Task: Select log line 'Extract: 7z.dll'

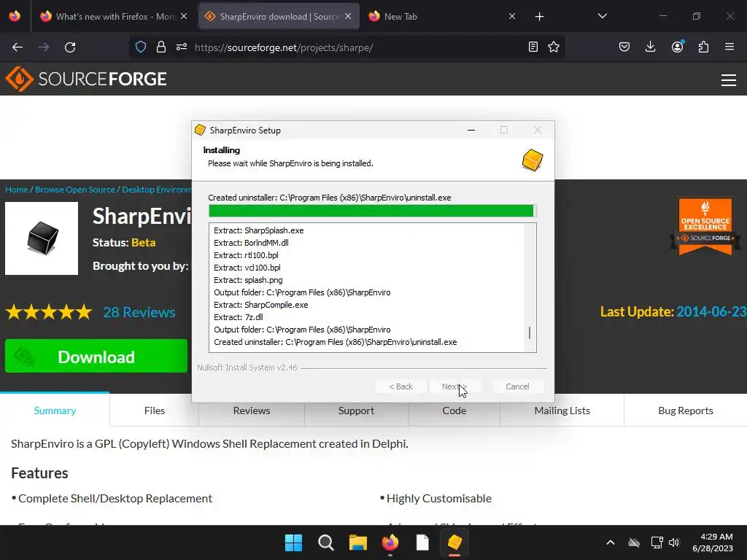Action: click(239, 317)
